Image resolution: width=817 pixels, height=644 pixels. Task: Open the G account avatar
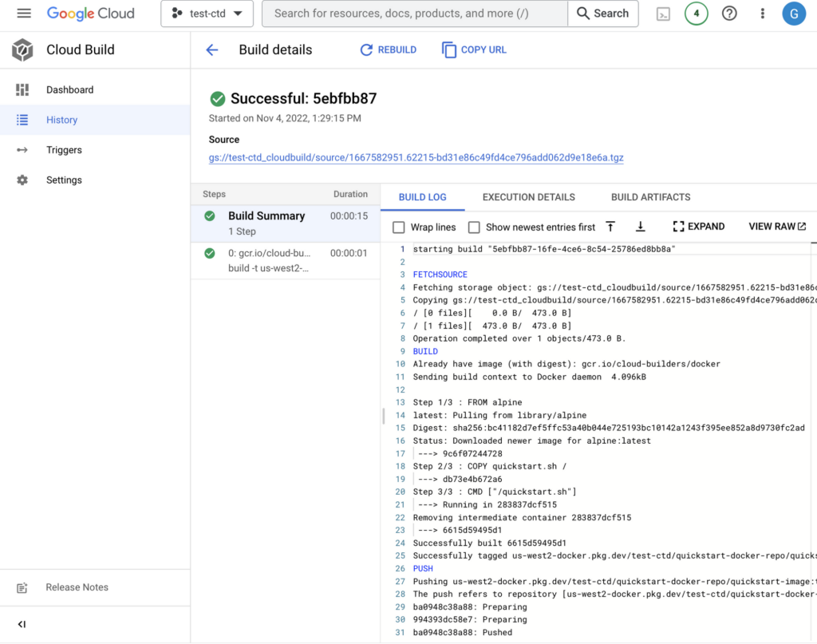[x=794, y=14]
